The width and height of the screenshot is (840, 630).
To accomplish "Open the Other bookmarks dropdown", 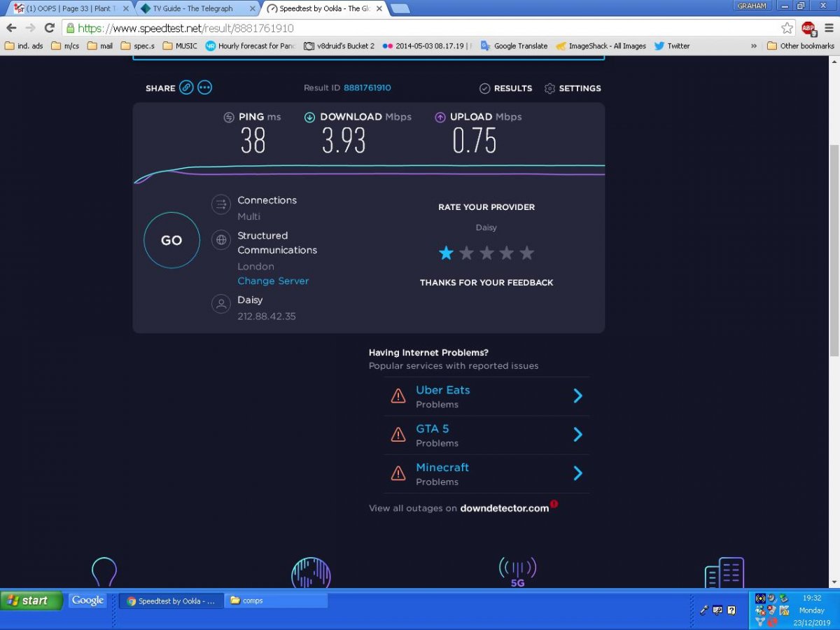I will tap(800, 45).
